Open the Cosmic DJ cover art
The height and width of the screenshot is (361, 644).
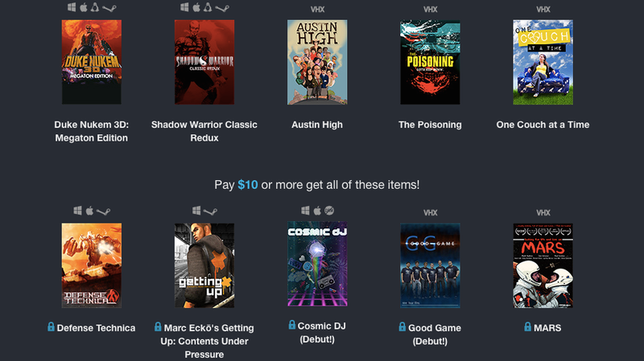tap(317, 264)
